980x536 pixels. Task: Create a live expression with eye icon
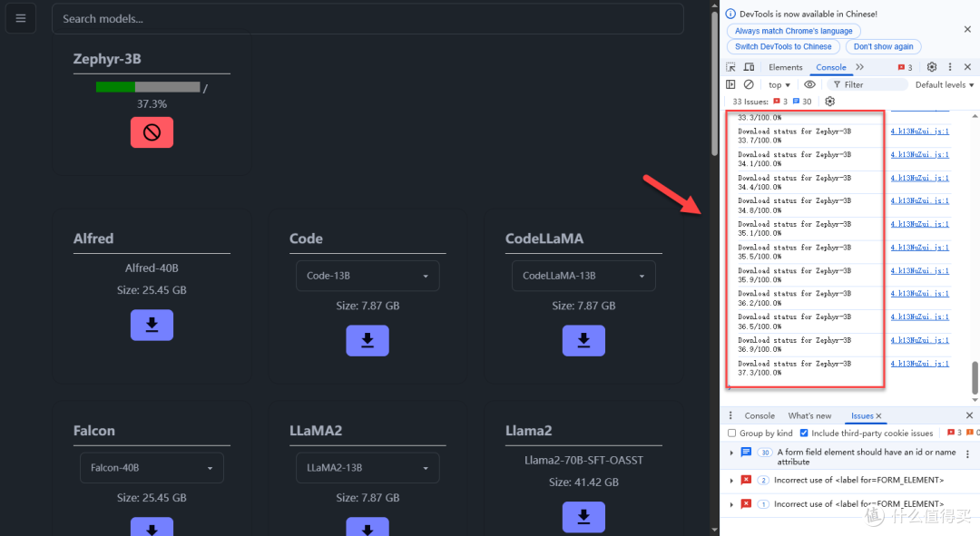(809, 84)
